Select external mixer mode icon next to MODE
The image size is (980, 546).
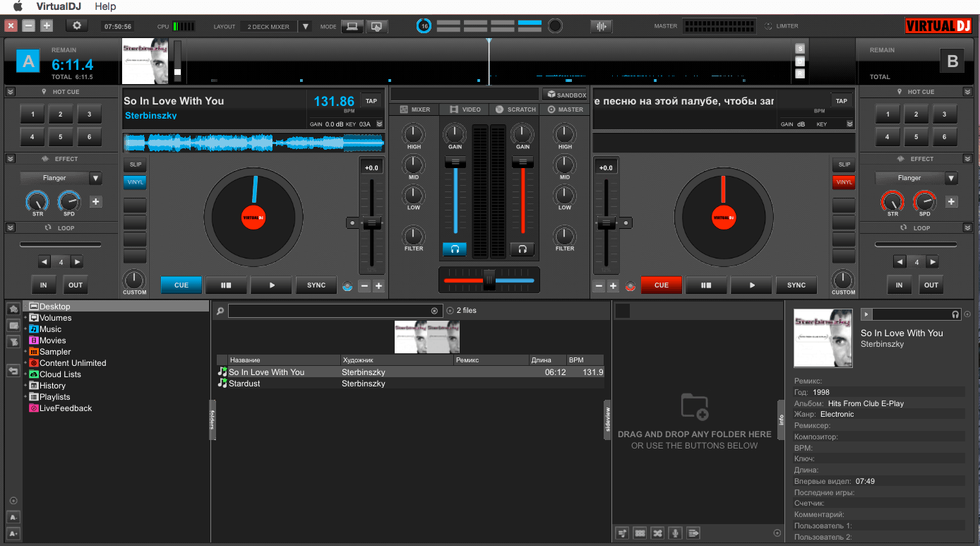point(377,26)
